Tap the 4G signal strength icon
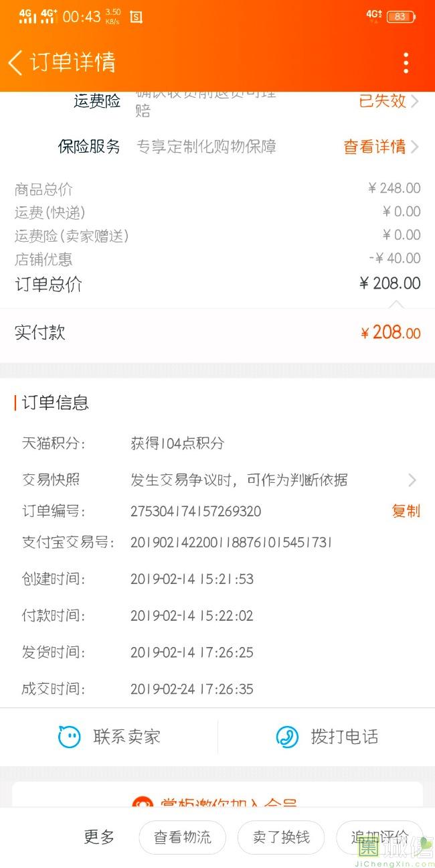 coord(27,16)
